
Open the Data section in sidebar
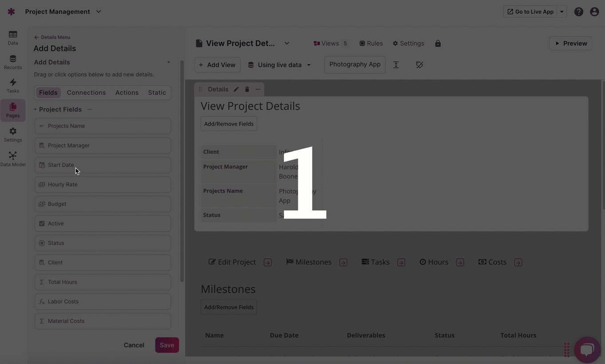pos(13,38)
